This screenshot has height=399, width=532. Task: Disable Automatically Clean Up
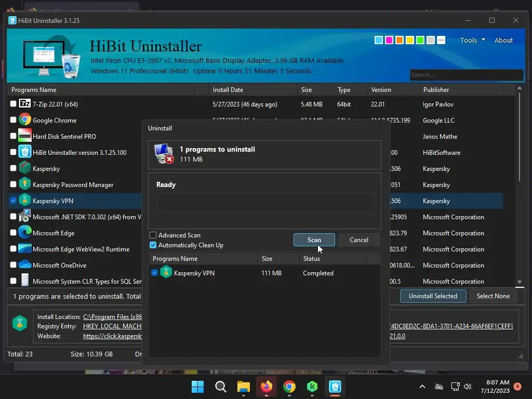(153, 245)
